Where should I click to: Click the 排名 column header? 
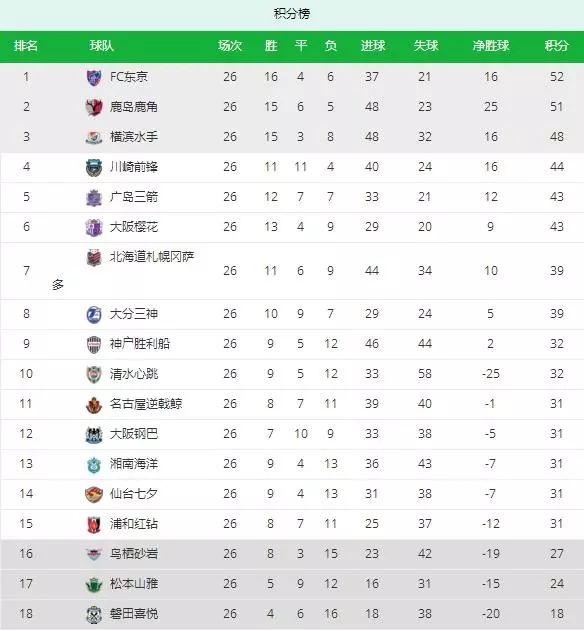(26, 45)
